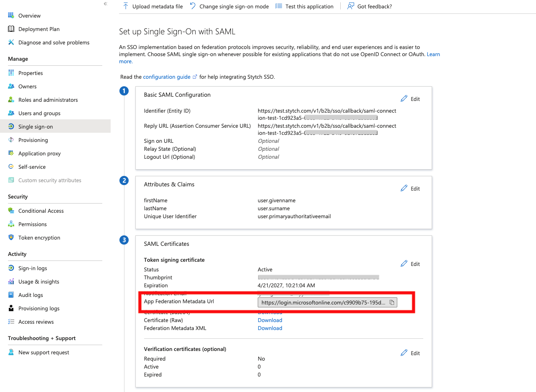Click Single sign-on circular icon

click(x=11, y=126)
